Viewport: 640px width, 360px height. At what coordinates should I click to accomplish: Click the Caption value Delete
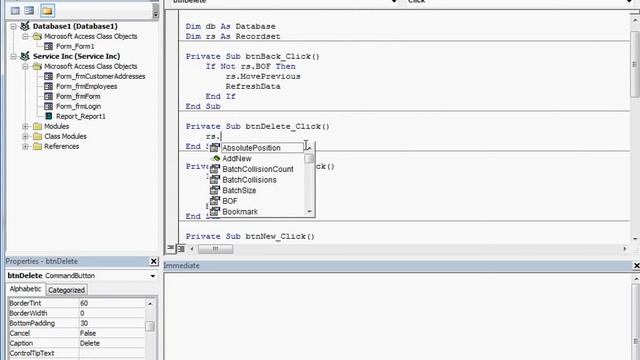click(112, 343)
